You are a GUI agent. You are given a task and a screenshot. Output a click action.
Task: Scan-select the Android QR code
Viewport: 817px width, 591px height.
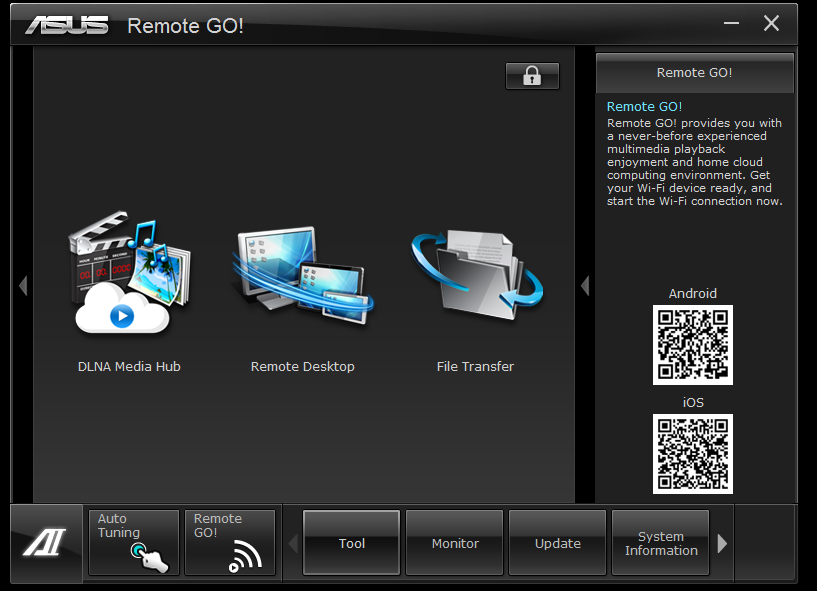(x=692, y=345)
